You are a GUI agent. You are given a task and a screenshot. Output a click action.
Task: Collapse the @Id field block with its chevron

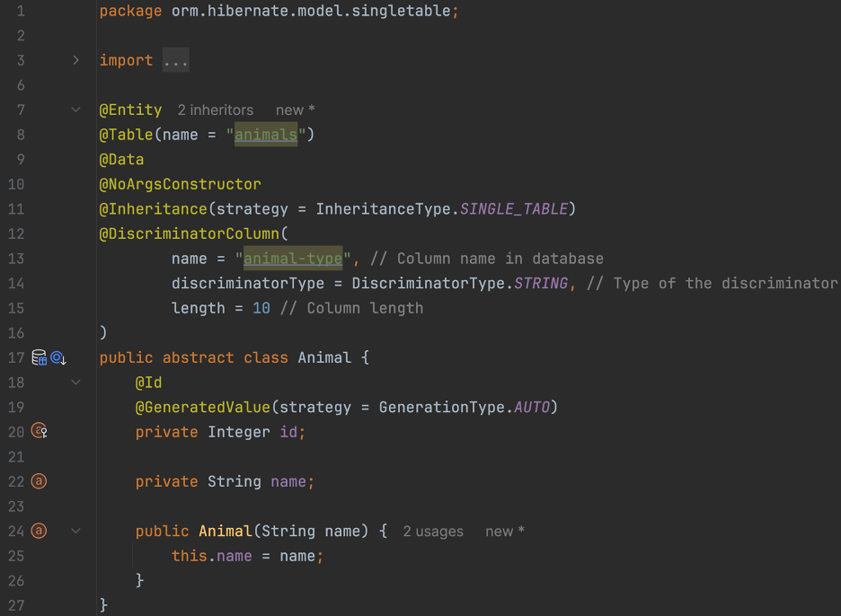[x=76, y=382]
